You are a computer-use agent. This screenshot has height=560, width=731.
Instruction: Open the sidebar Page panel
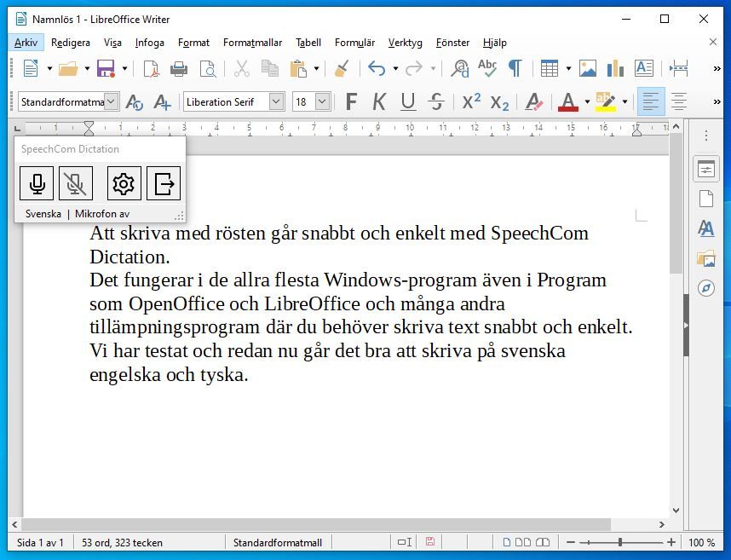pos(706,199)
